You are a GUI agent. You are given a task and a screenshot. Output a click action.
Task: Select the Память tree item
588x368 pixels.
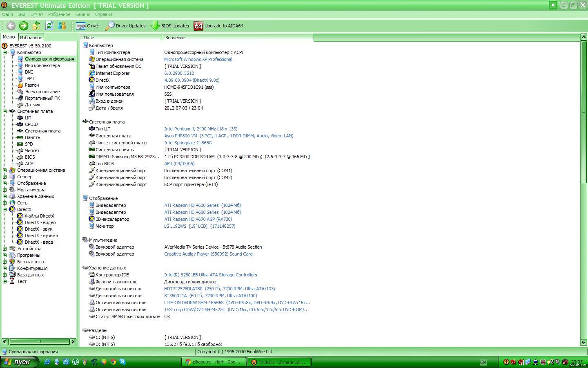[x=32, y=137]
